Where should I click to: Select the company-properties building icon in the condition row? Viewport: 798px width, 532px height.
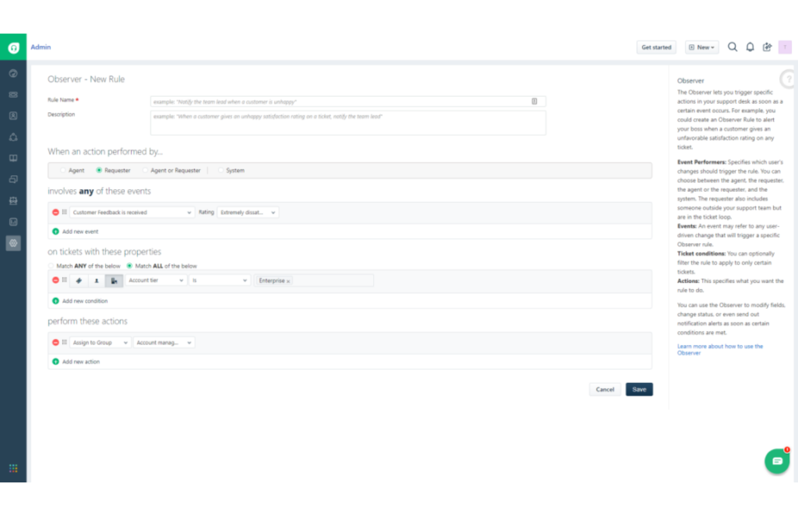(x=114, y=280)
